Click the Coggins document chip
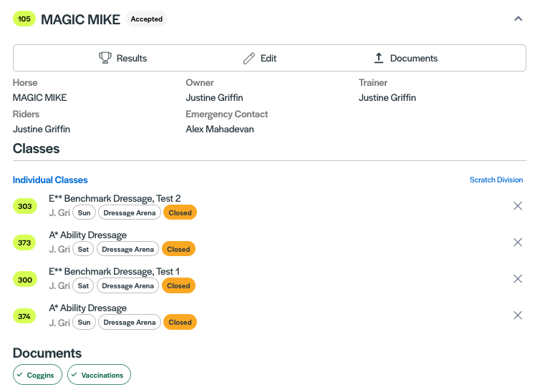This screenshot has height=392, width=545. (x=37, y=375)
